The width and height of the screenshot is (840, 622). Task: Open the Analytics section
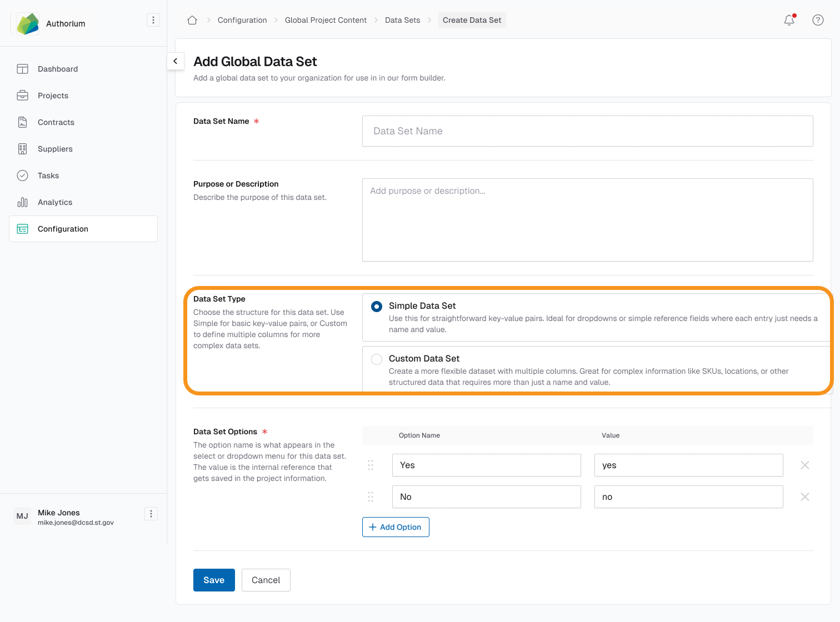[x=54, y=202]
